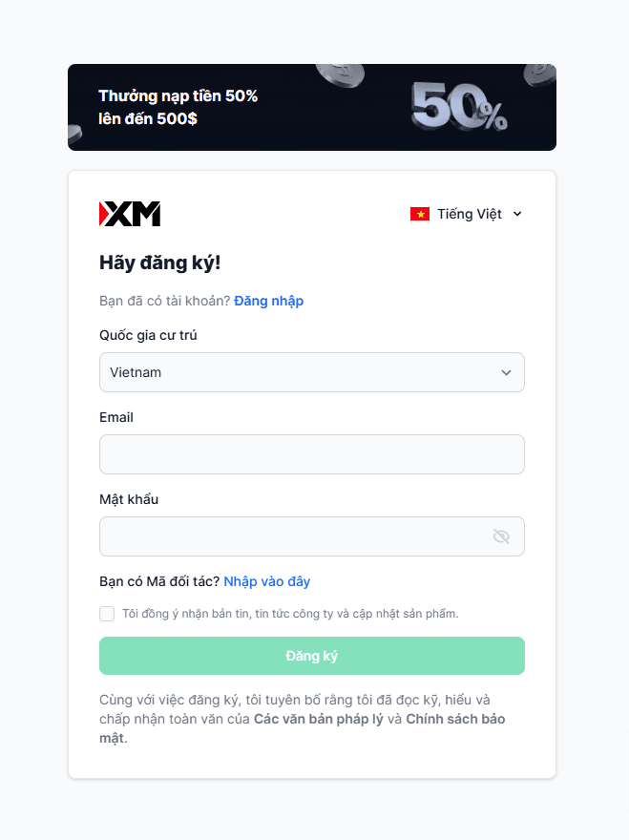This screenshot has width=629, height=840.
Task: Open the Nhập vào đây partner code link
Action: point(267,581)
